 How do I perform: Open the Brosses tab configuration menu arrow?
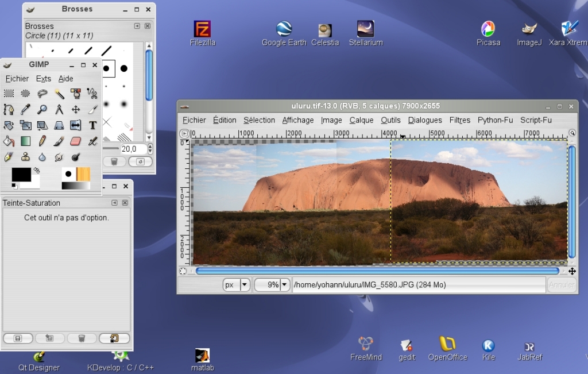point(137,26)
